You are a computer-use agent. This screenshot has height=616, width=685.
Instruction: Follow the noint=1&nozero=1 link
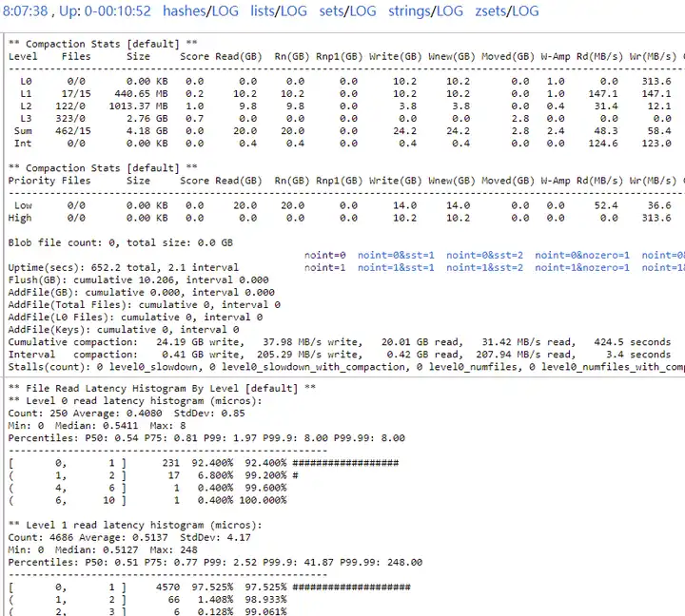[x=582, y=268]
